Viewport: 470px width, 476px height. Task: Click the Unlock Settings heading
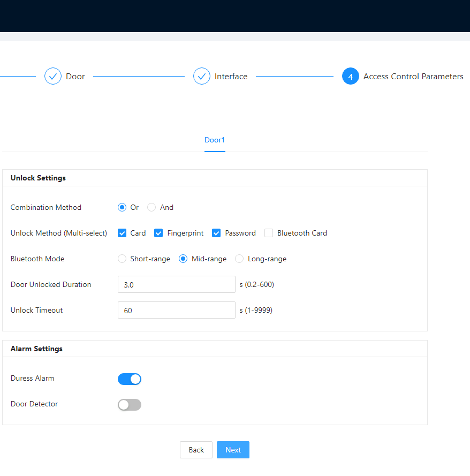tap(38, 178)
